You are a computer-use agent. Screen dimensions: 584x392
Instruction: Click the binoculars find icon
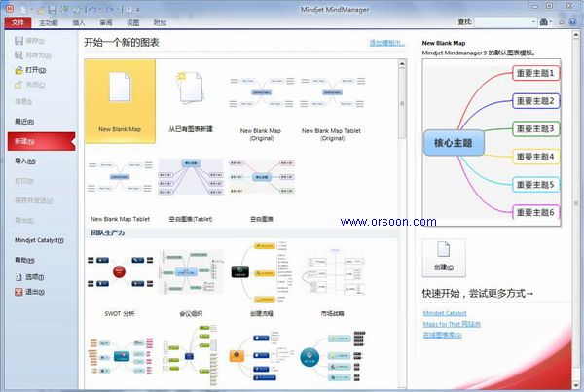point(543,22)
